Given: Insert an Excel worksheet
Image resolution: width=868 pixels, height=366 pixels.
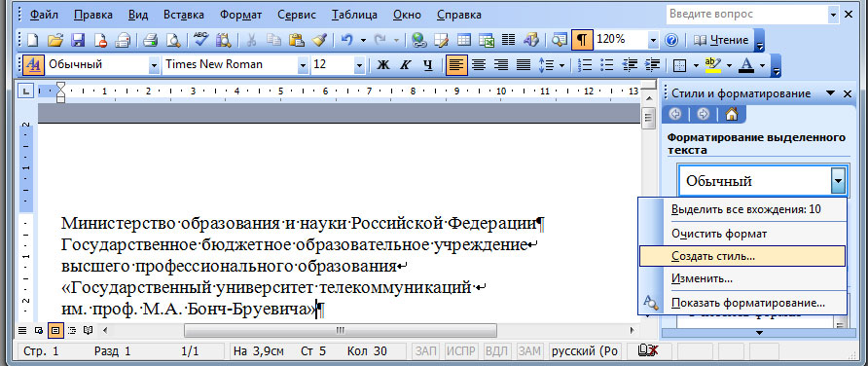Looking at the screenshot, I should click(486, 40).
